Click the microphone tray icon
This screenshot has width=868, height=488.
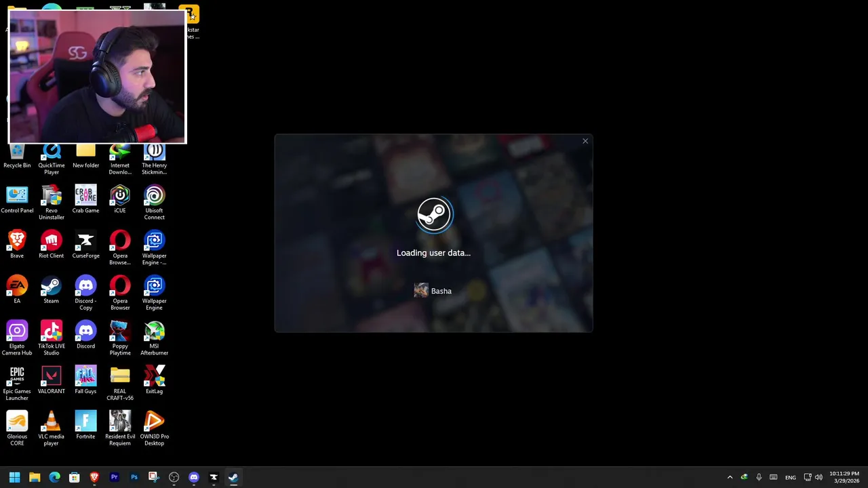(x=759, y=477)
